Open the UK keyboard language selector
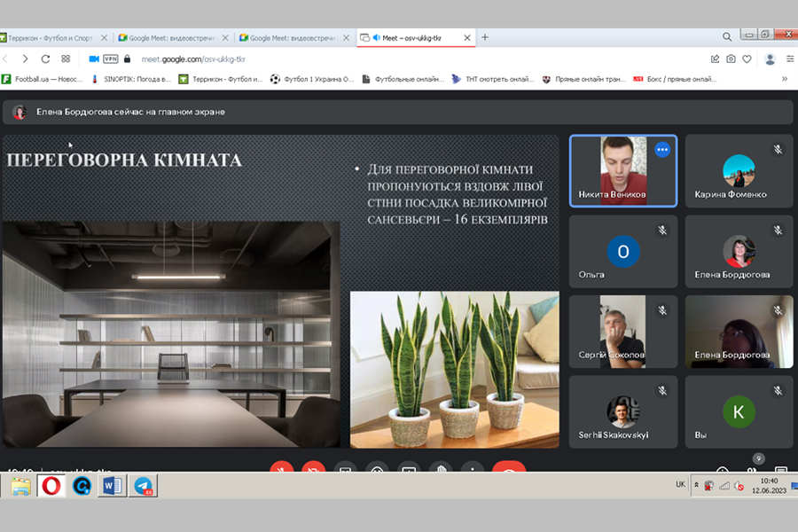This screenshot has height=532, width=798. (680, 485)
